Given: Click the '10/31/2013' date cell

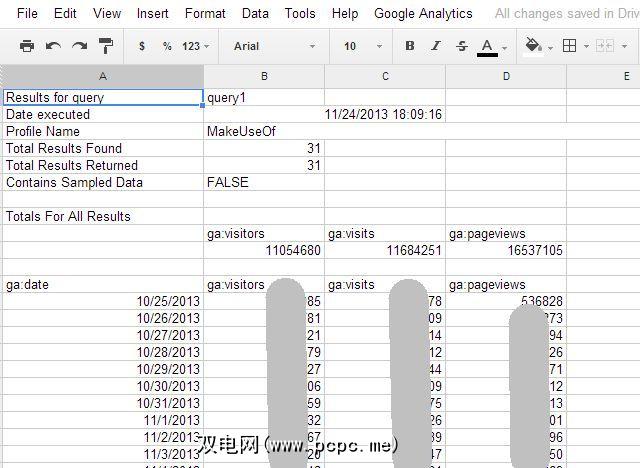Looking at the screenshot, I should click(x=103, y=403).
